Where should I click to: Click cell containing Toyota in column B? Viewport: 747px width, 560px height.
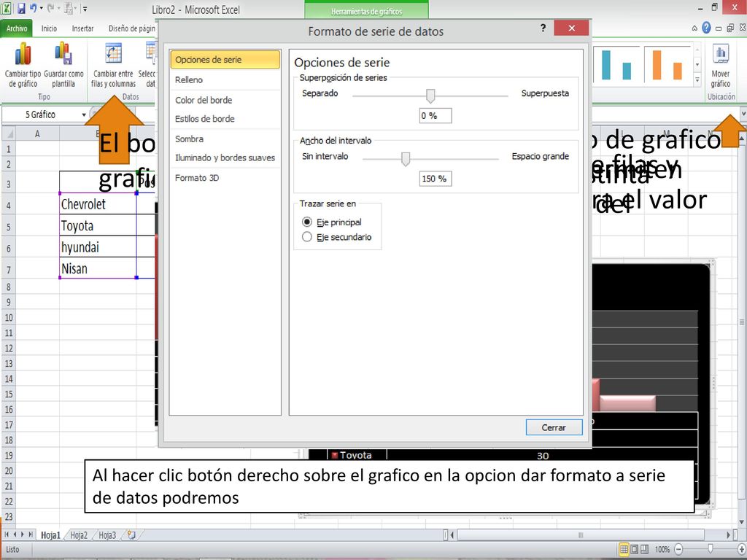98,225
